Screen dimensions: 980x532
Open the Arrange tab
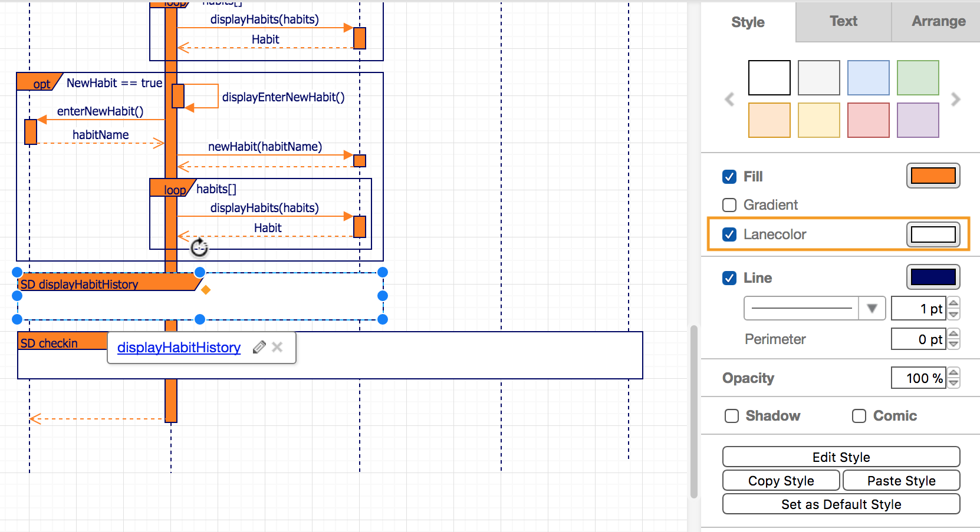click(x=938, y=21)
